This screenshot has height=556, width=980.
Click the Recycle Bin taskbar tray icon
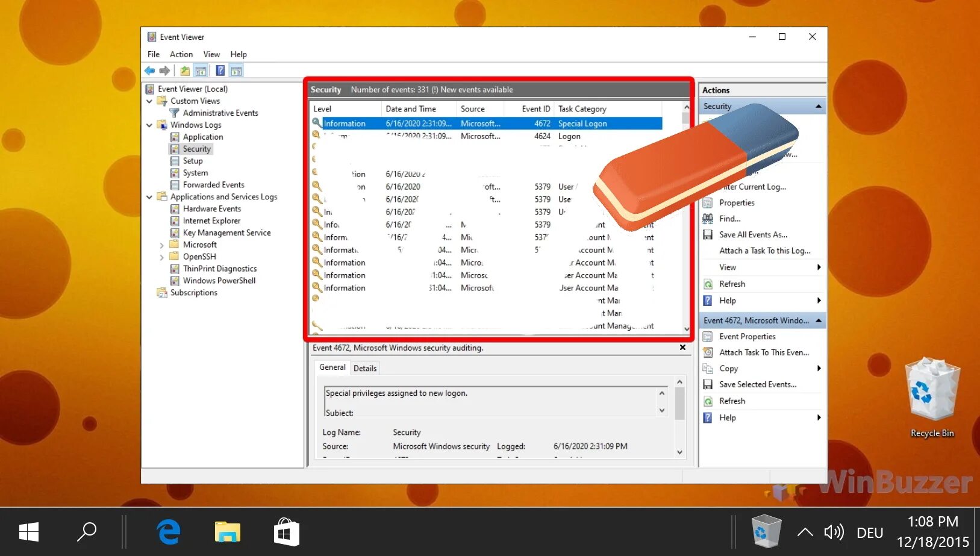pyautogui.click(x=766, y=531)
